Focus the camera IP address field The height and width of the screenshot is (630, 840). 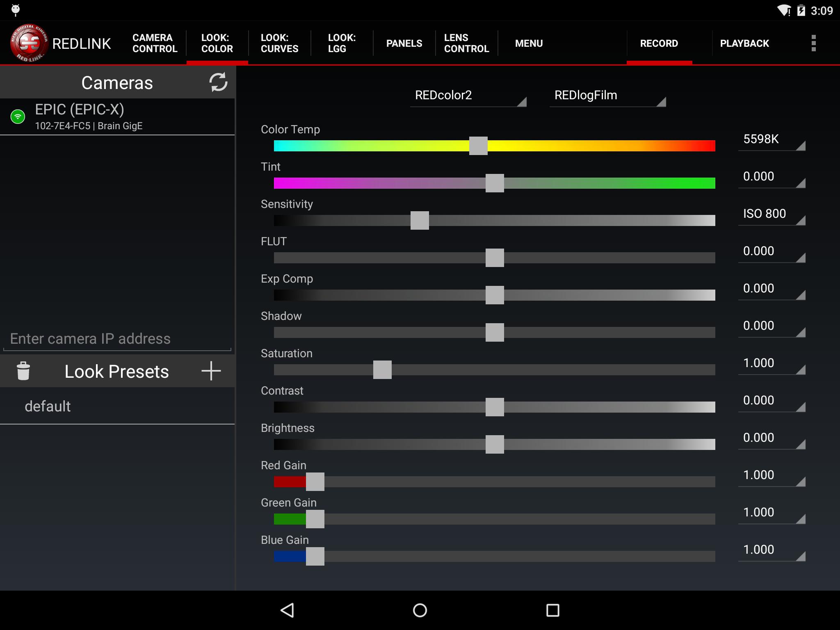[x=117, y=339]
